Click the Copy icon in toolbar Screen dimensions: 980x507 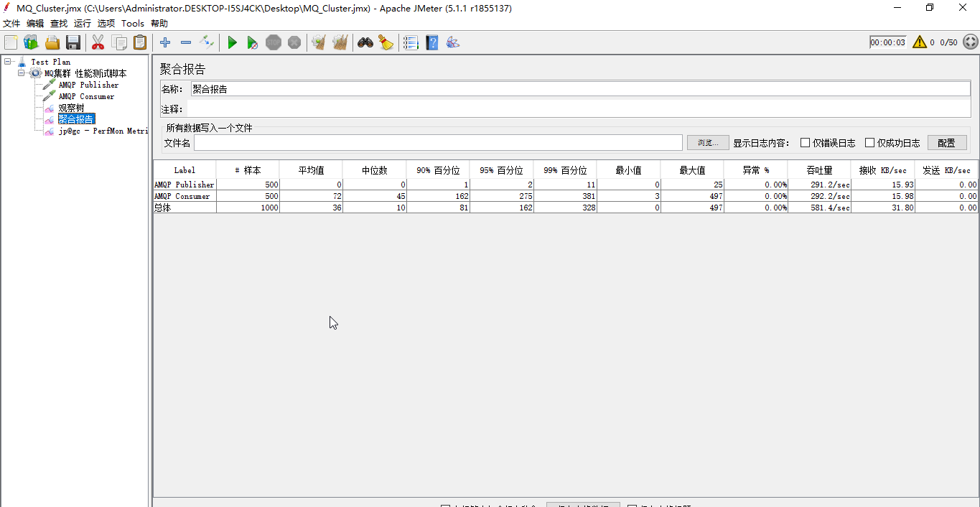click(119, 42)
